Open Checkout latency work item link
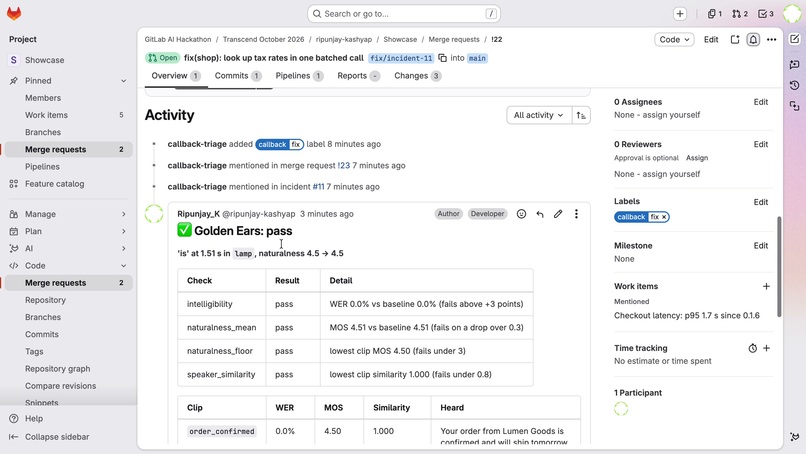Screen dimensions: 806x454 pos(687,315)
